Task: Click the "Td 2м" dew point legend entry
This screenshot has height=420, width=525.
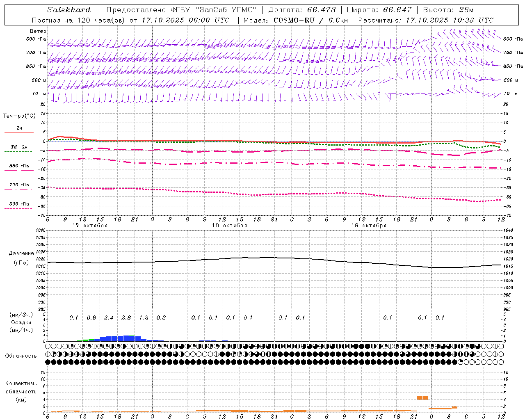Action: click(19, 147)
